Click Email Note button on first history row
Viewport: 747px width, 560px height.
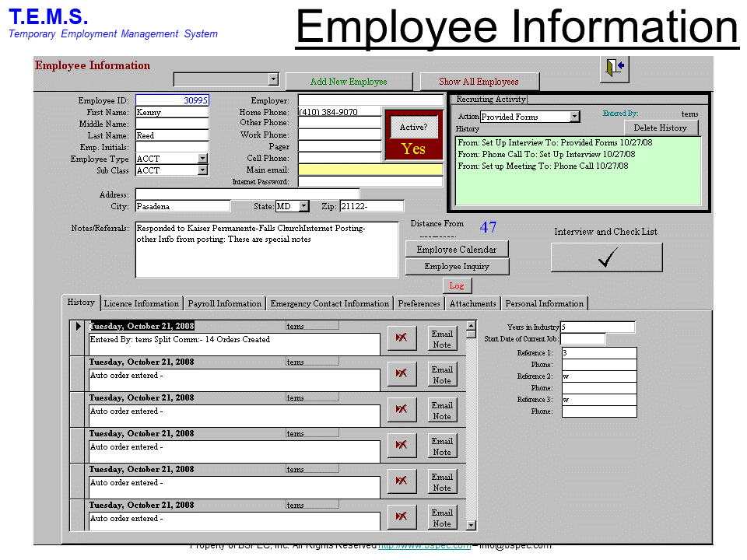coord(442,339)
